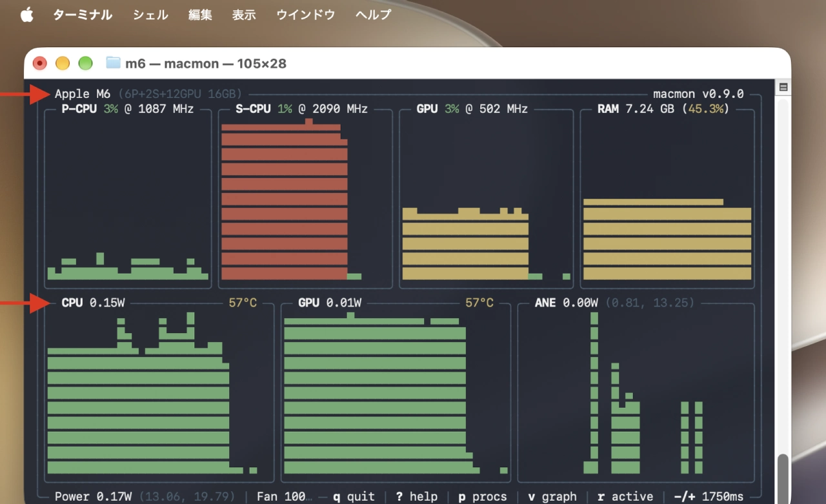Open the ウインドウ menu
This screenshot has height=504, width=826.
305,15
